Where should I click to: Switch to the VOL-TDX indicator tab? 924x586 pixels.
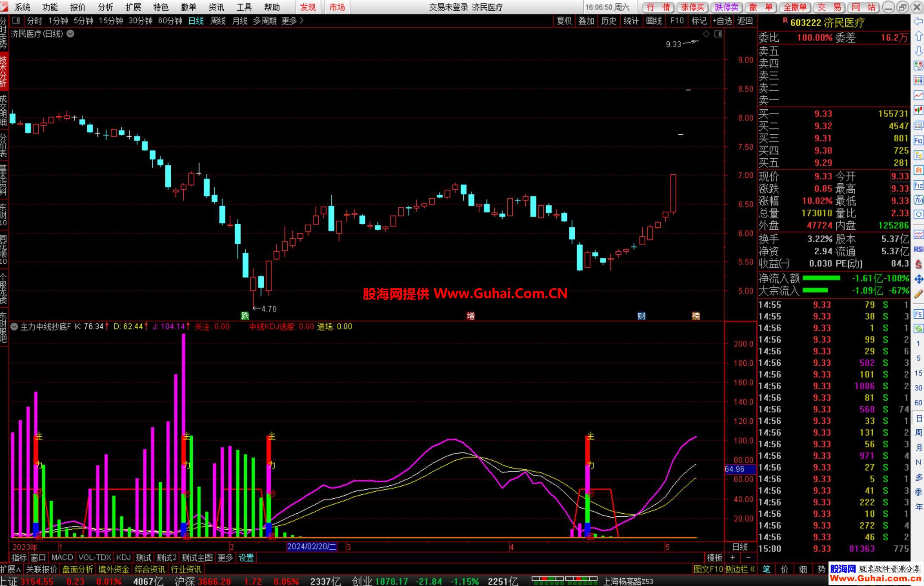tap(95, 558)
